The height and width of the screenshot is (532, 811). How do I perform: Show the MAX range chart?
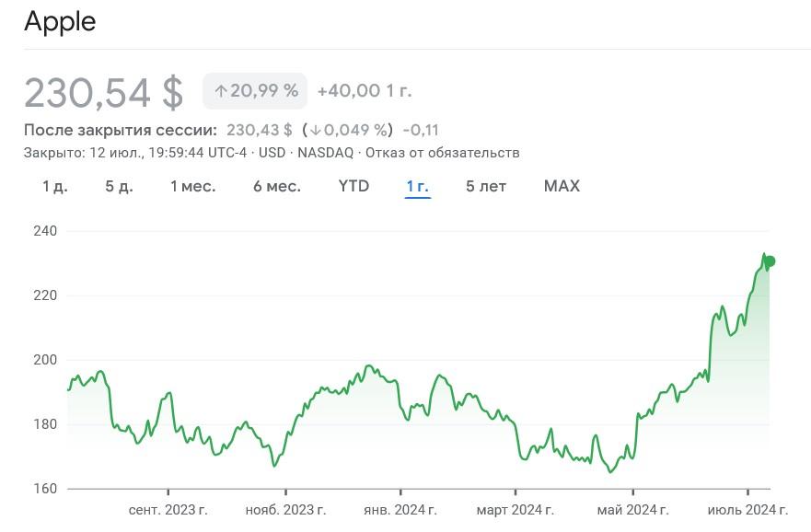[562, 186]
